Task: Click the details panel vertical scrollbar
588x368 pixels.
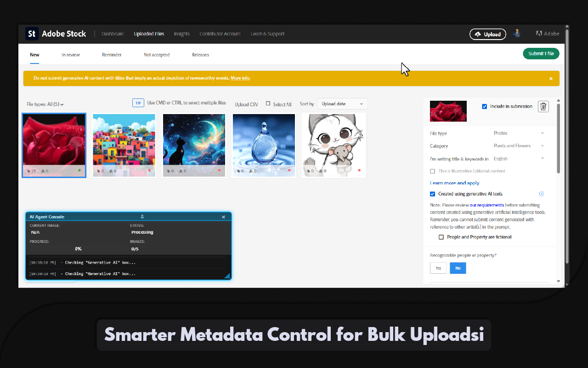Action: coord(559,138)
